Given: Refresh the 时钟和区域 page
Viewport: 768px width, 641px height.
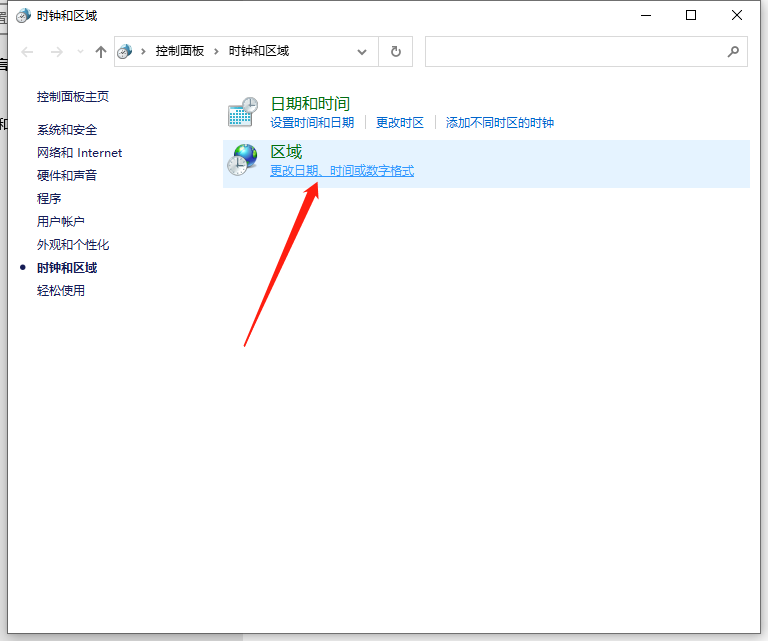Looking at the screenshot, I should point(396,51).
